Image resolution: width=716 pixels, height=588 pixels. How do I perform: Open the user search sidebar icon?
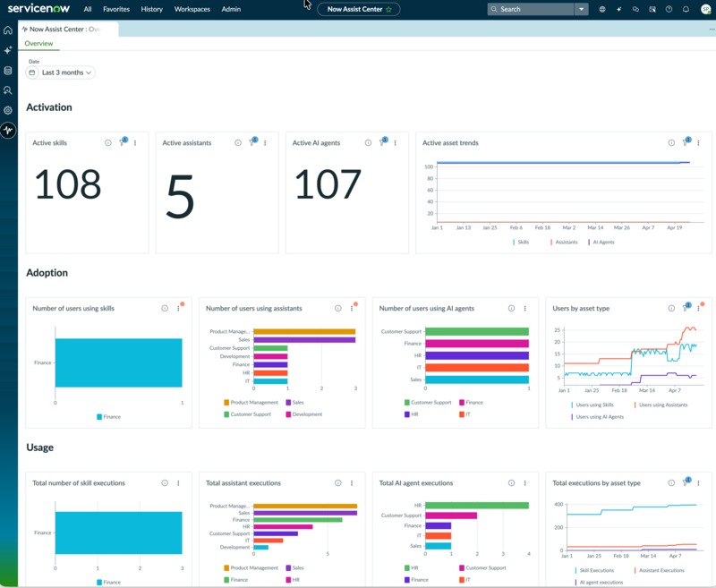click(x=8, y=90)
